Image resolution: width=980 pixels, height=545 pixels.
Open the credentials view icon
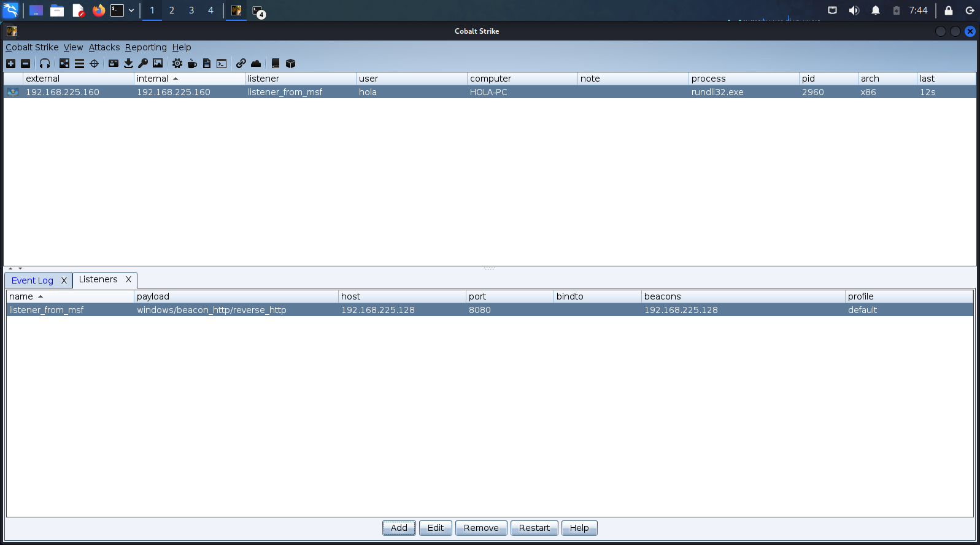pyautogui.click(x=114, y=63)
